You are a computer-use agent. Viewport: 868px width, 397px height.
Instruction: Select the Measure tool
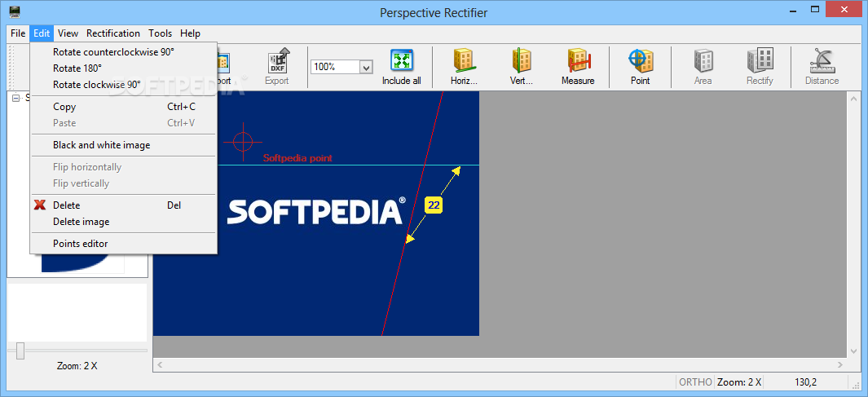click(x=579, y=60)
